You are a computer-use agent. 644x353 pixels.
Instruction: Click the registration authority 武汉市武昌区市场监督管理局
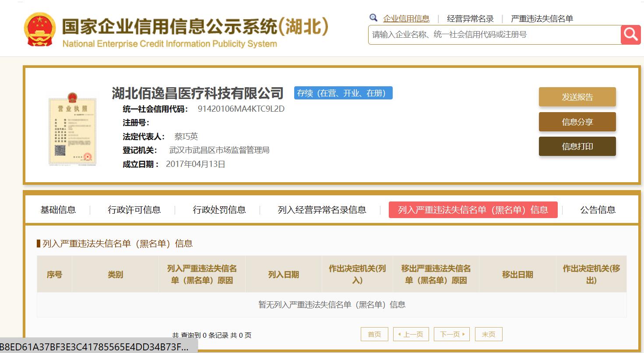pyautogui.click(x=219, y=150)
